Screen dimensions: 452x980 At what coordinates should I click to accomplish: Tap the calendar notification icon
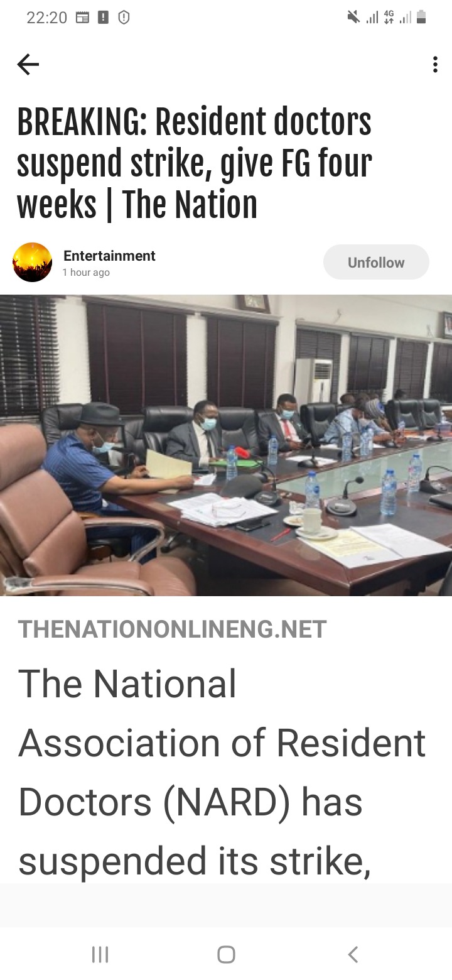click(x=82, y=18)
